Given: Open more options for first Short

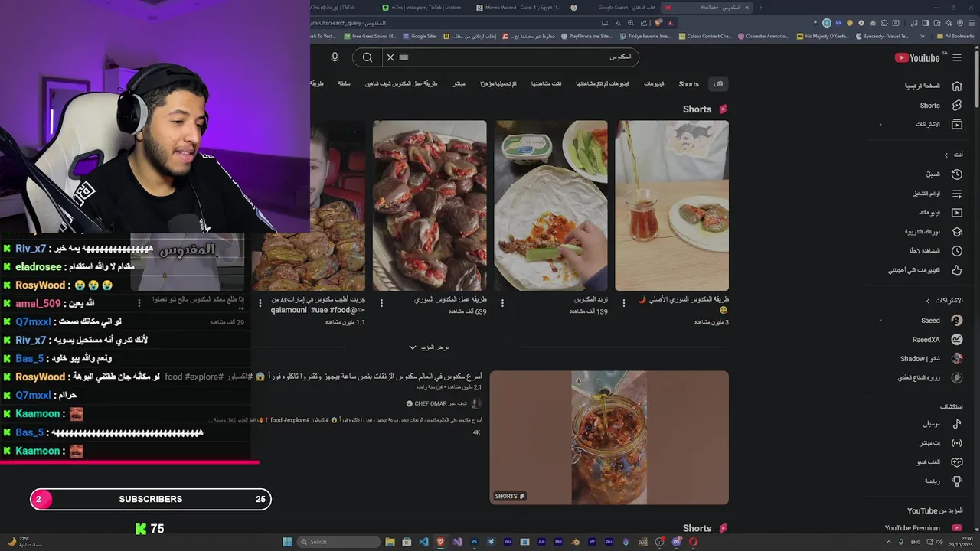Looking at the screenshot, I should click(x=622, y=303).
